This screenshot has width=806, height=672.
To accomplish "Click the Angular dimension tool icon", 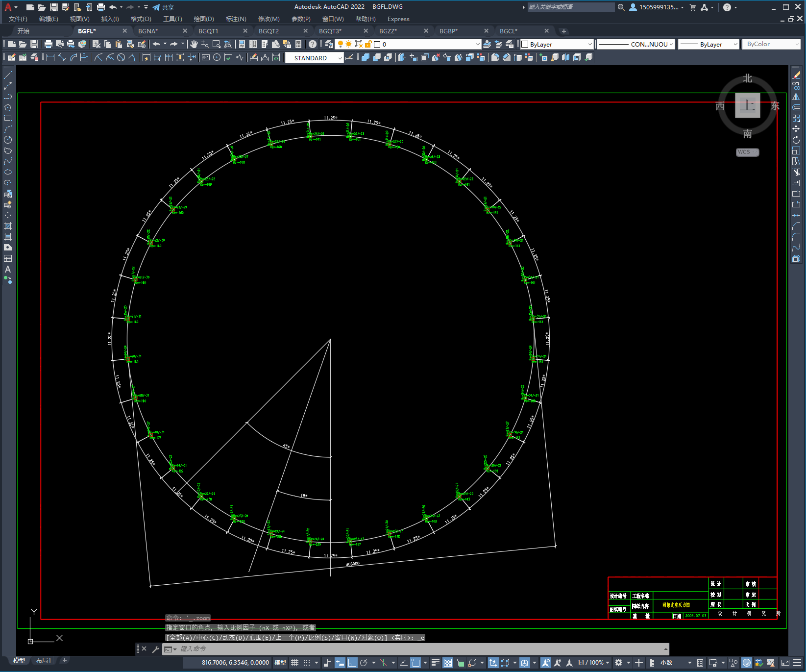I will click(132, 57).
